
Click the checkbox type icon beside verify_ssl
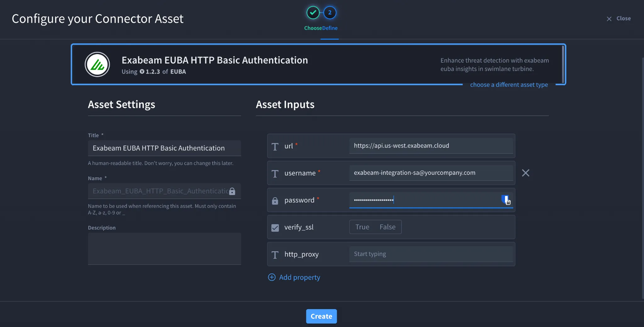[x=275, y=228]
